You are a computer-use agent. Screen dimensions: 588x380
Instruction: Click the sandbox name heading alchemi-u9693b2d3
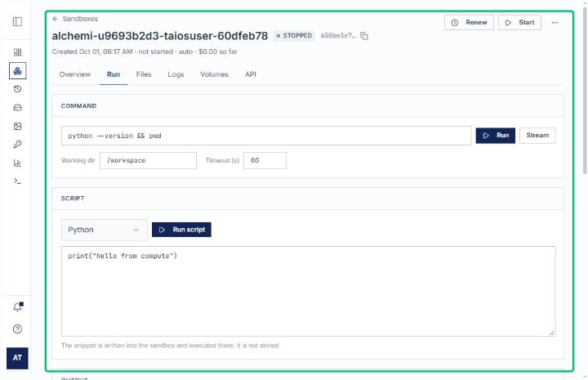point(160,36)
